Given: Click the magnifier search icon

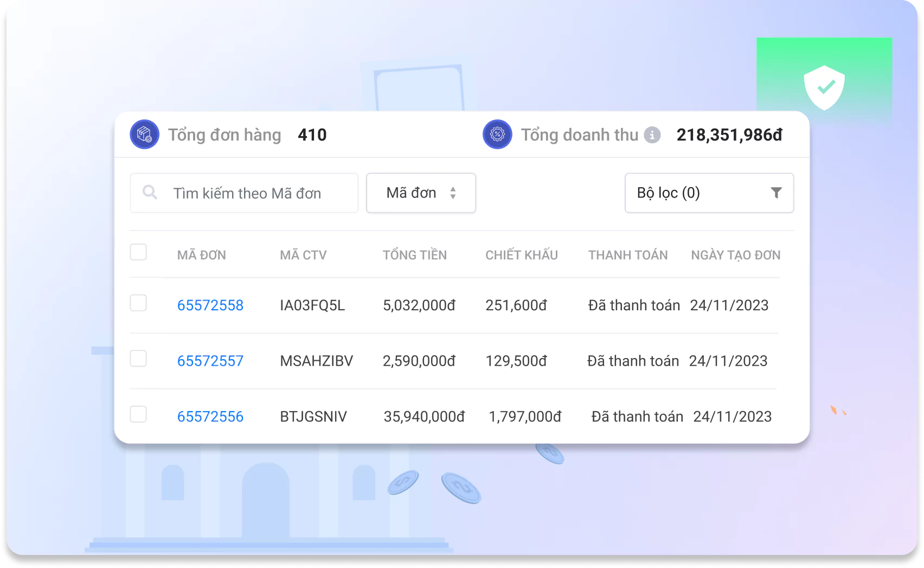Looking at the screenshot, I should pyautogui.click(x=150, y=192).
